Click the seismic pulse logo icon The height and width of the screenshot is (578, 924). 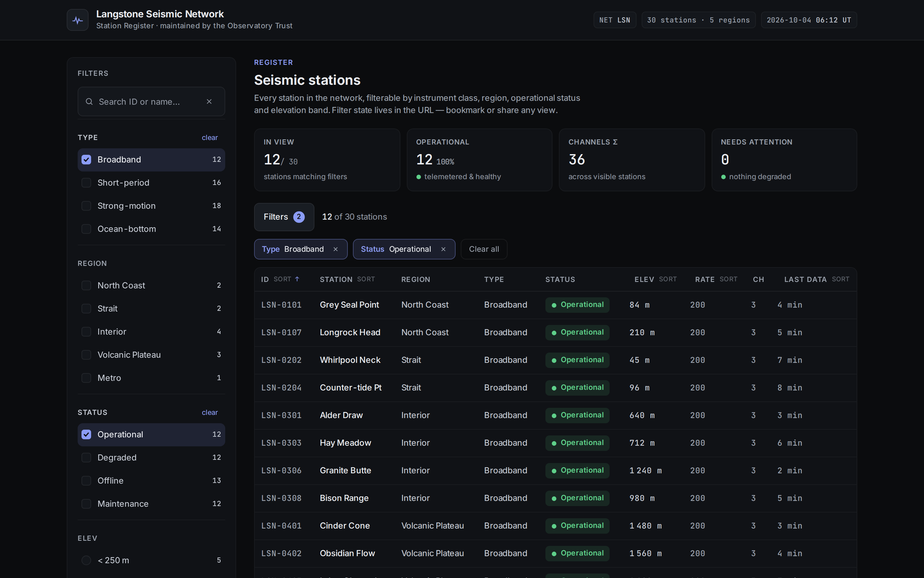click(x=78, y=20)
